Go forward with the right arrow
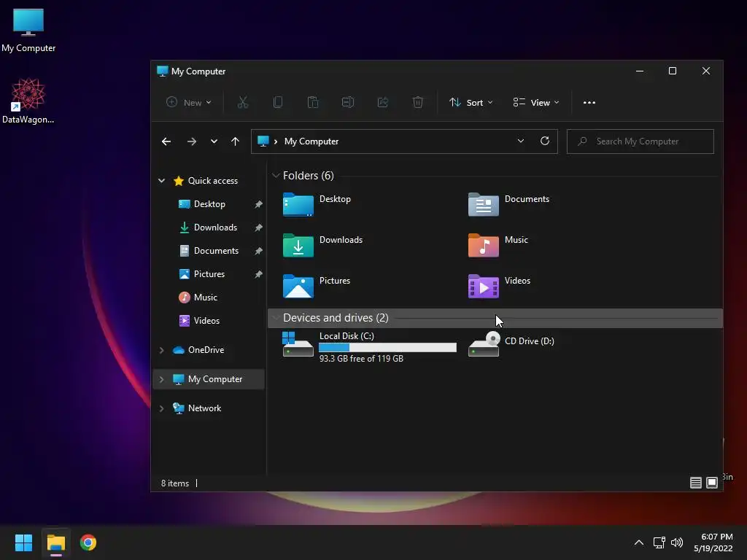This screenshot has width=747, height=560. [x=192, y=141]
